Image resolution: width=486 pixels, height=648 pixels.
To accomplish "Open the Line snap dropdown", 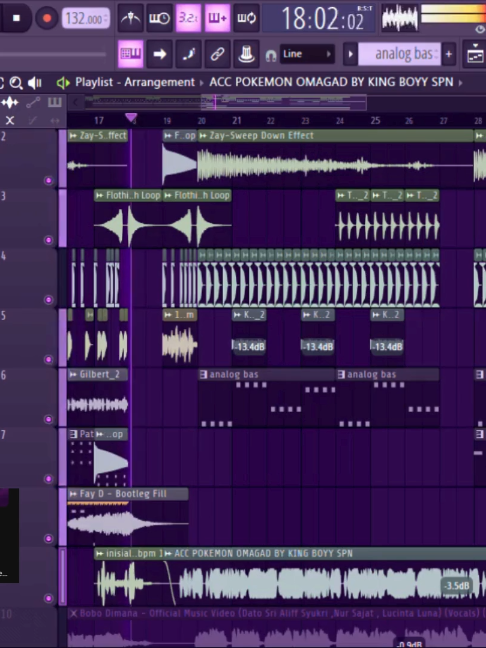I will click(307, 54).
